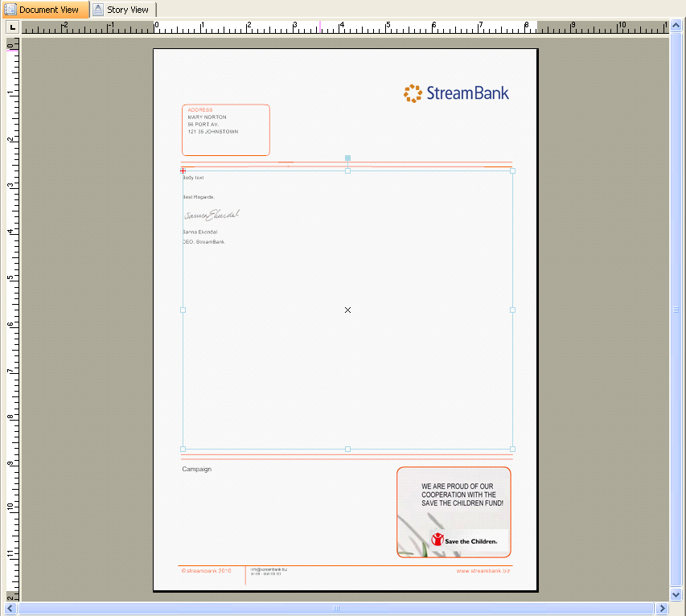Click the scroll right arrow on horizontal scrollbar
The height and width of the screenshot is (616, 686).
click(663, 609)
